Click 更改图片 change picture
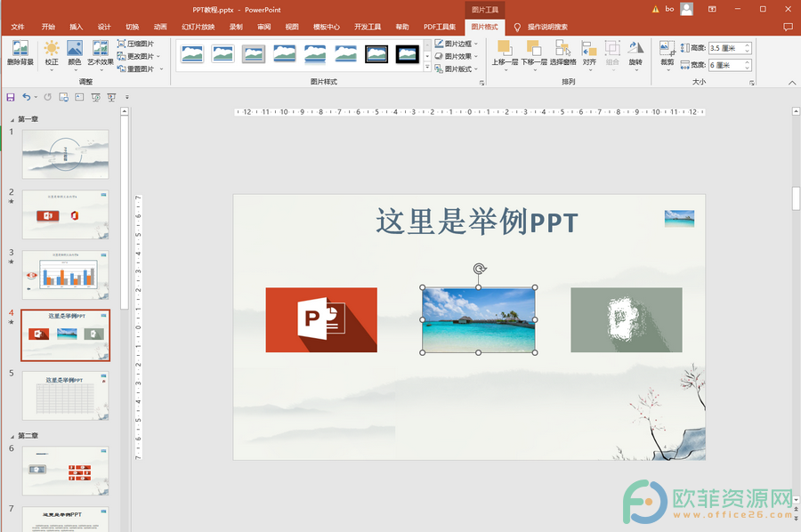Screen dimensions: 801x532 [x=139, y=56]
